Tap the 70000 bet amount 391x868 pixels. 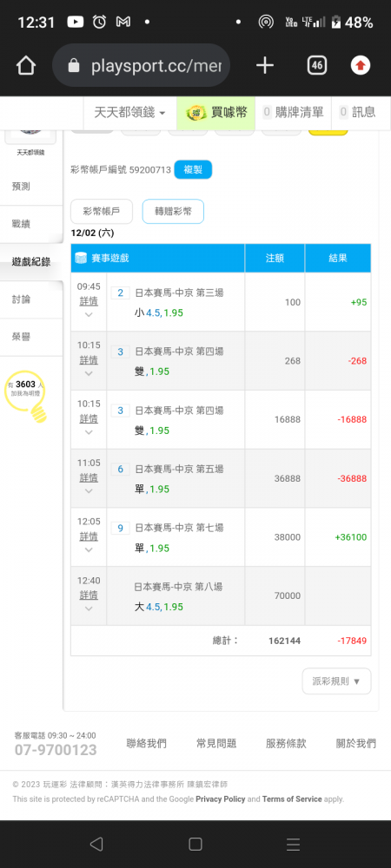point(288,595)
